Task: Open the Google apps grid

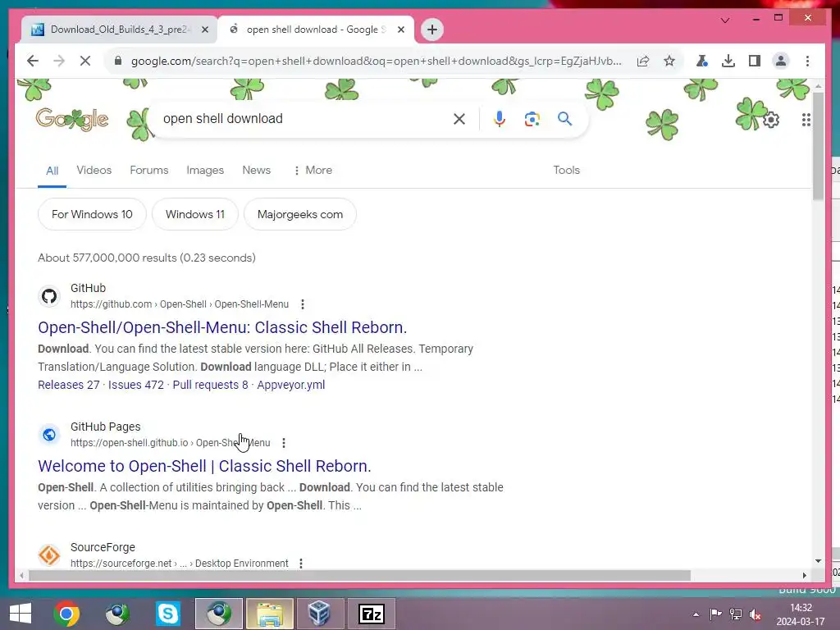Action: coord(806,120)
